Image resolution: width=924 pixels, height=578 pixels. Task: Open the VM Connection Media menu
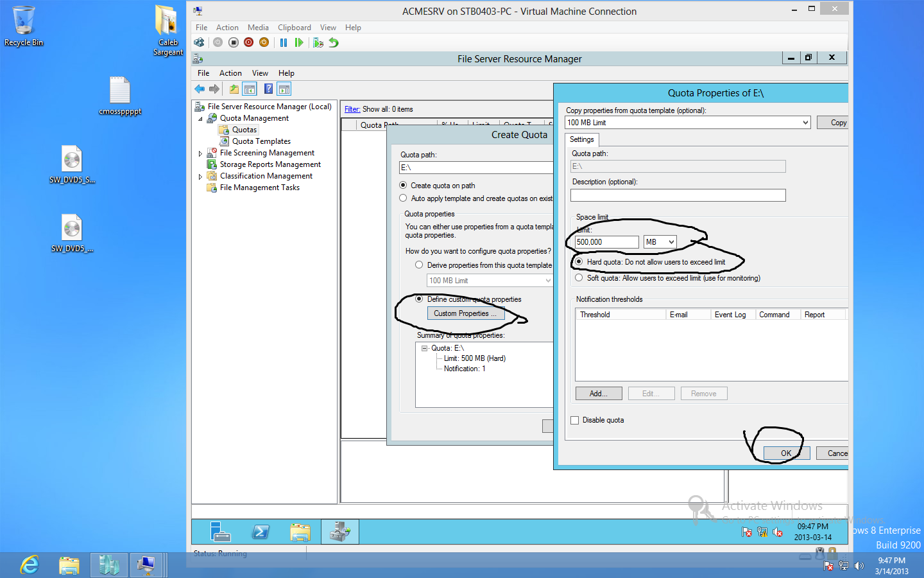pos(258,28)
